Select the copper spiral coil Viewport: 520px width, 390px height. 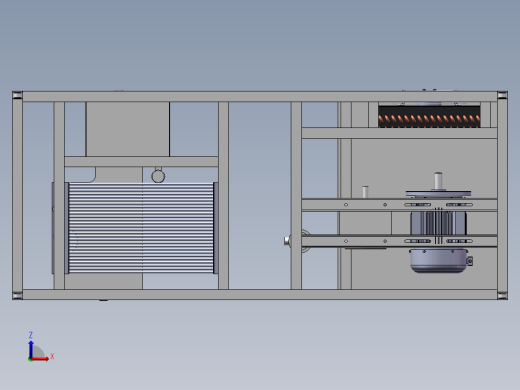[x=429, y=119]
